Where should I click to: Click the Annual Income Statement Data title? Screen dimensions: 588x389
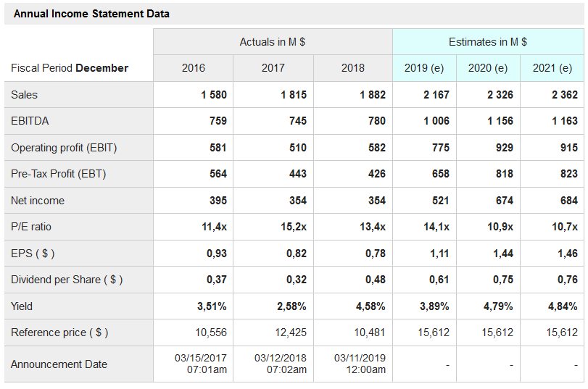point(92,14)
